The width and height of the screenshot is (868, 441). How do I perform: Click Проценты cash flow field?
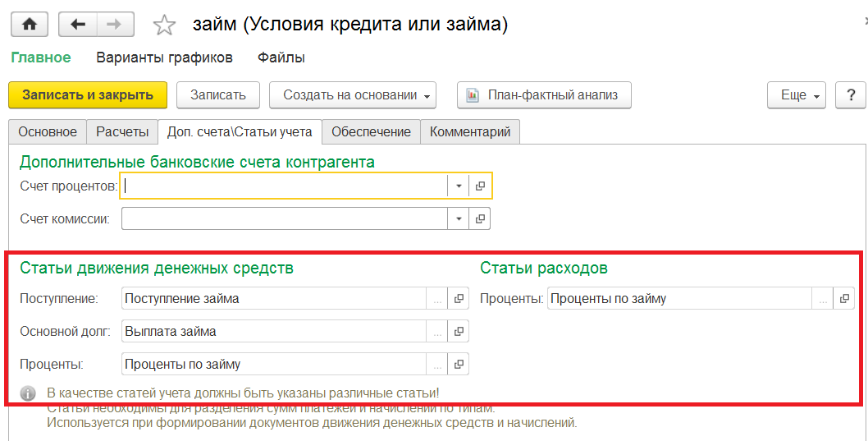273,364
